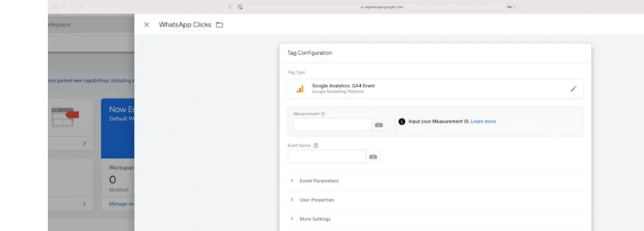Focus the Event Name input field
Image resolution: width=644 pixels, height=231 pixels.
[326, 156]
